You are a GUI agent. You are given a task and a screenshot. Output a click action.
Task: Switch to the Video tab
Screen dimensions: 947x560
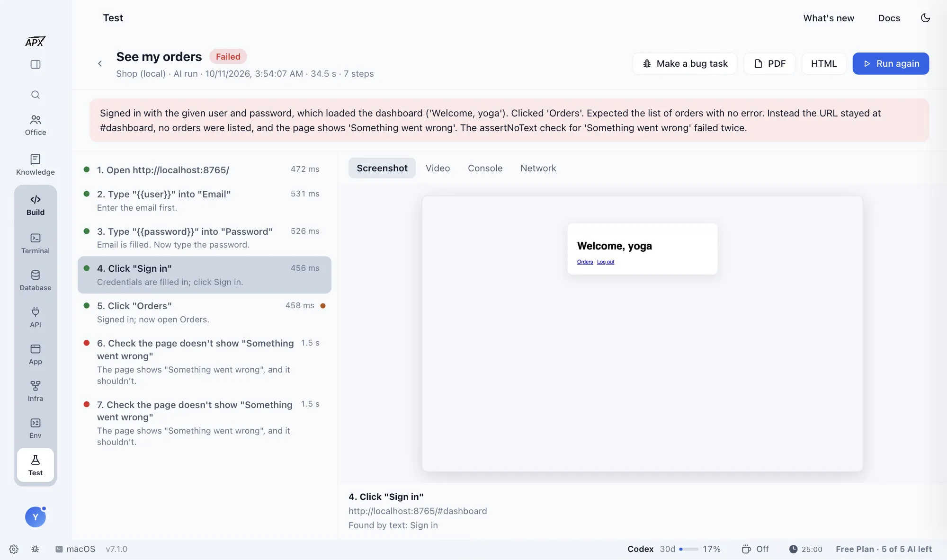tap(438, 168)
